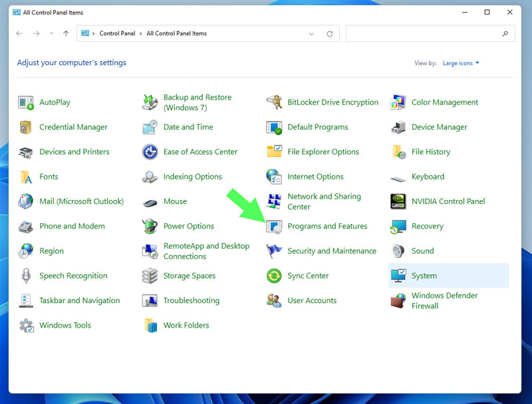Click inside the Control Panel search box
The width and height of the screenshot is (532, 404).
(x=426, y=34)
